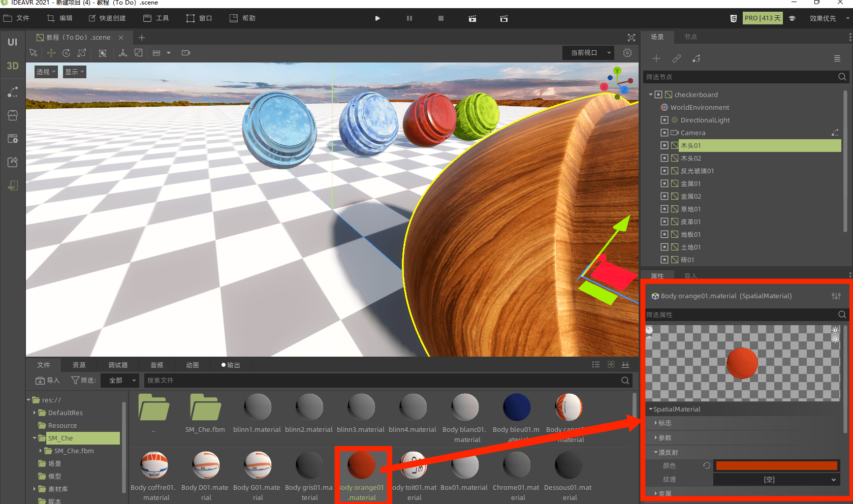Open the 纹理 texture dropdown
Screen dimensions: 853x504
point(776,480)
